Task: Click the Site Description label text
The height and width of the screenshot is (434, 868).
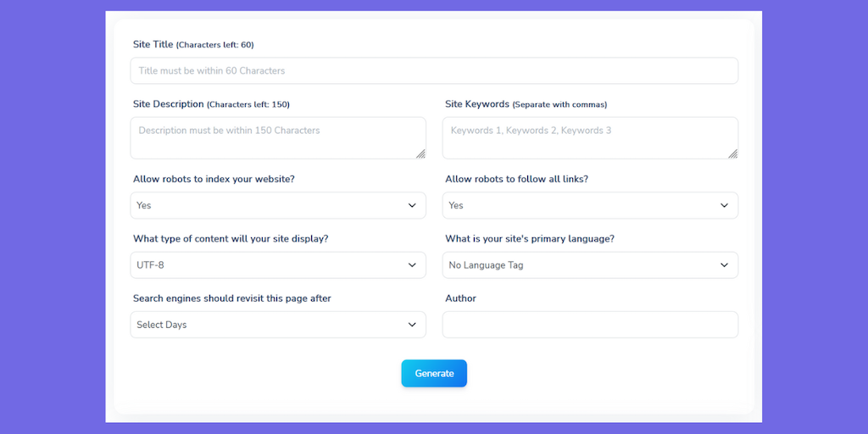Action: (x=169, y=104)
